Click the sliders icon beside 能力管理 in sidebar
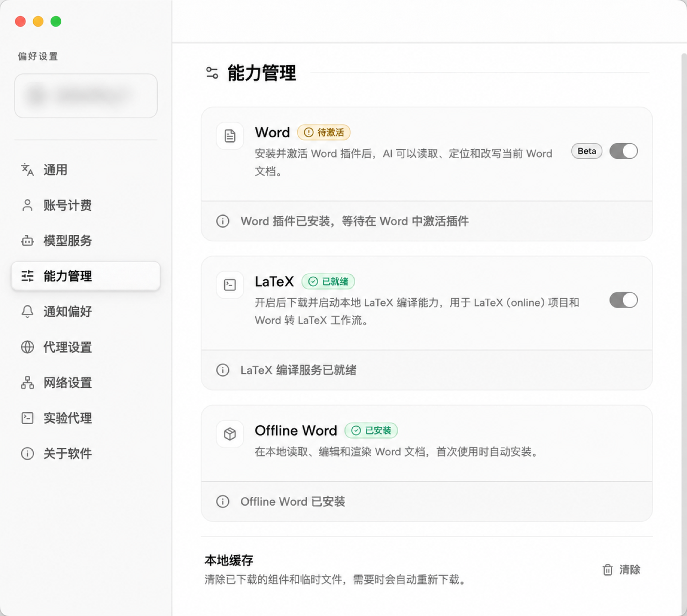The height and width of the screenshot is (616, 687). point(27,276)
